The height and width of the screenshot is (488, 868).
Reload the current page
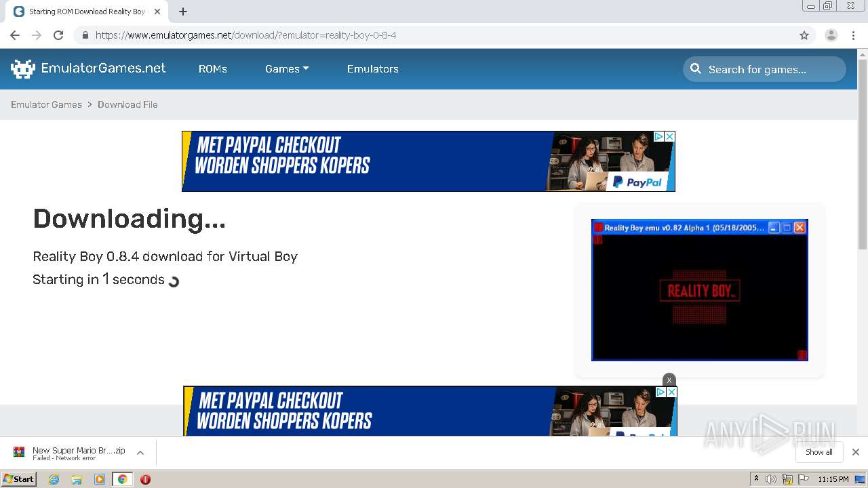(58, 35)
